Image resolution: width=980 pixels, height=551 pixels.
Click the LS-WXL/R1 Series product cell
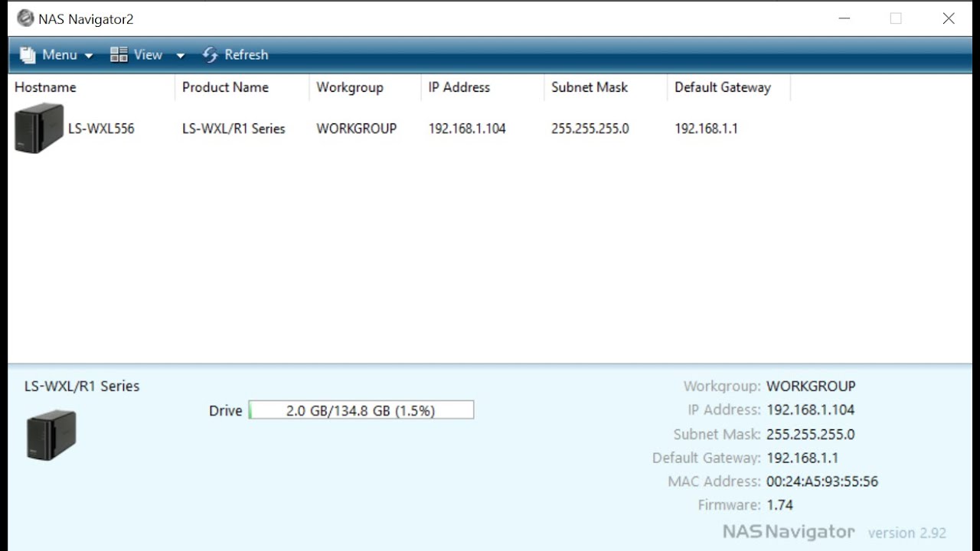point(234,129)
